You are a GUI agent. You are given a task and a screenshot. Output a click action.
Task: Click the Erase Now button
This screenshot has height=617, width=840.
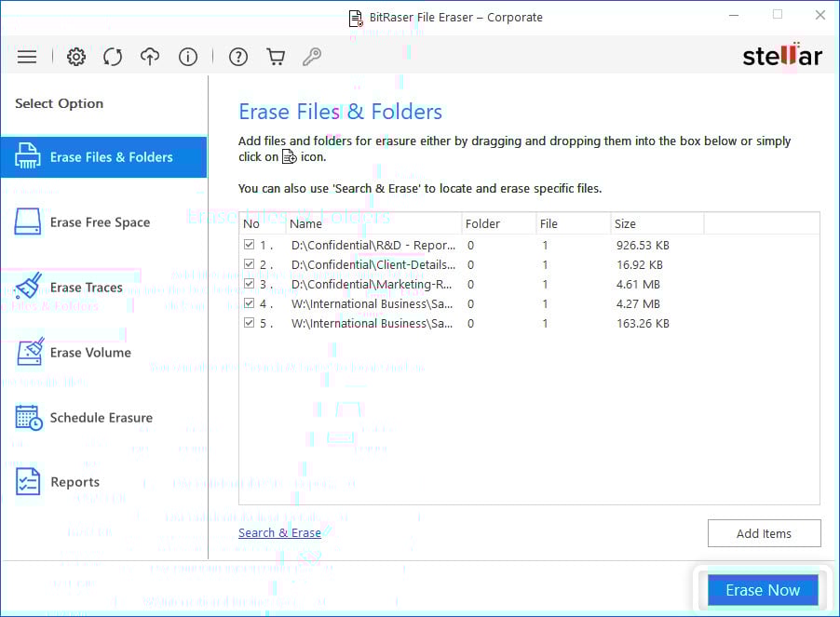tap(763, 590)
